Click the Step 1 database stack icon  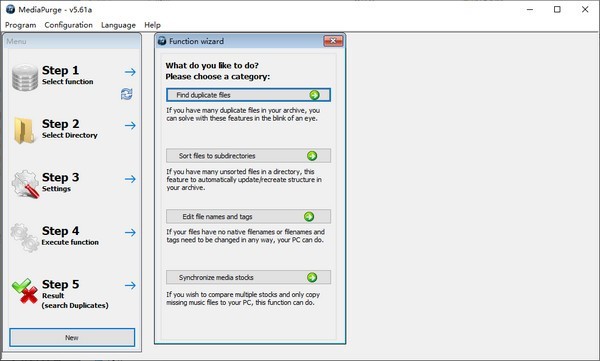(25, 77)
